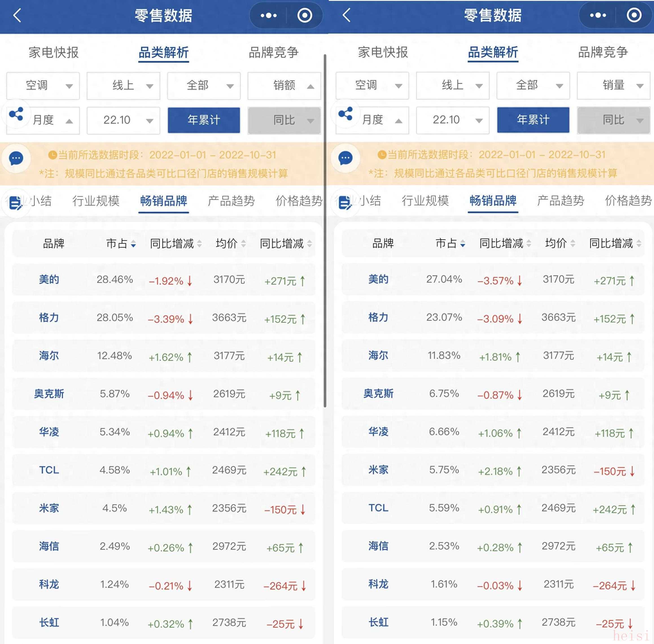The height and width of the screenshot is (644, 654).
Task: Open chat bubble icon in right panel
Action: pos(345,158)
